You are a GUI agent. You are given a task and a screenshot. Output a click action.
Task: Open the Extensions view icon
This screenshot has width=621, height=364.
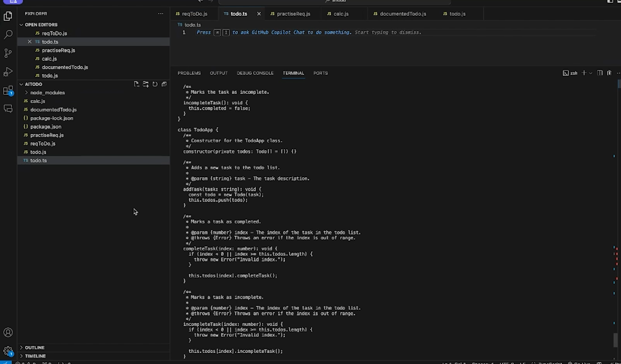(8, 90)
